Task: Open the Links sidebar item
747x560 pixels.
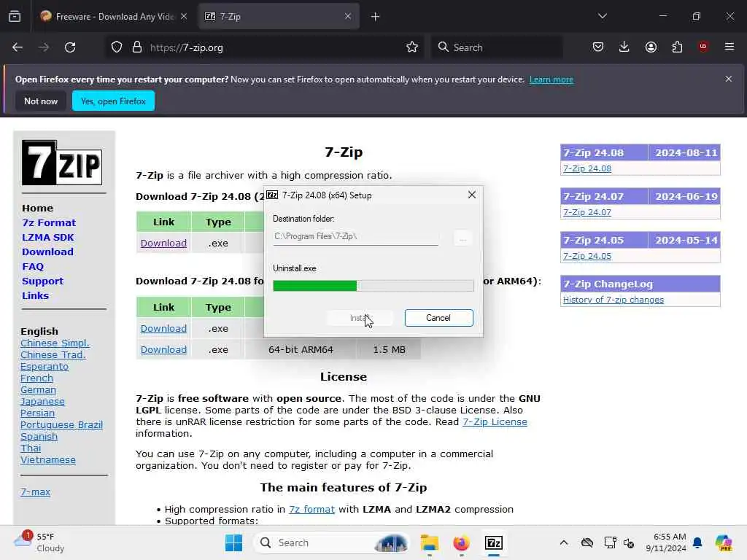Action: coord(35,296)
